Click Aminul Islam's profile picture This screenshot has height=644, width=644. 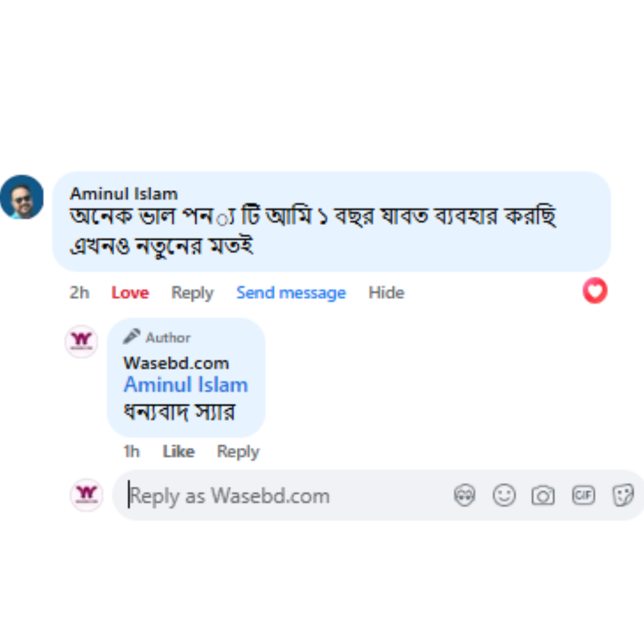[22, 197]
